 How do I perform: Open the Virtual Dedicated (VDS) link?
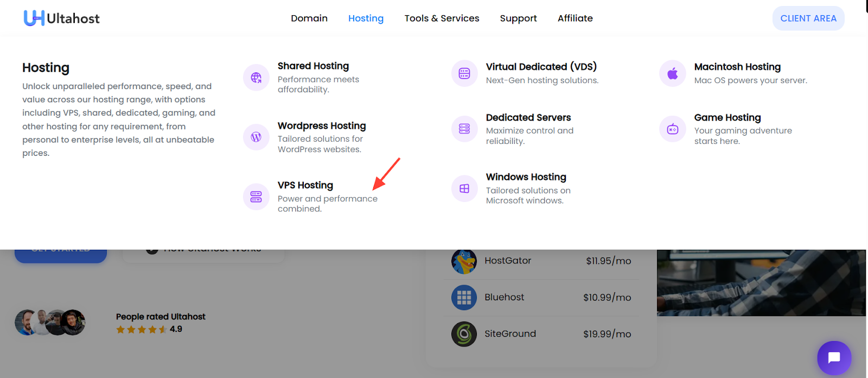coord(541,66)
